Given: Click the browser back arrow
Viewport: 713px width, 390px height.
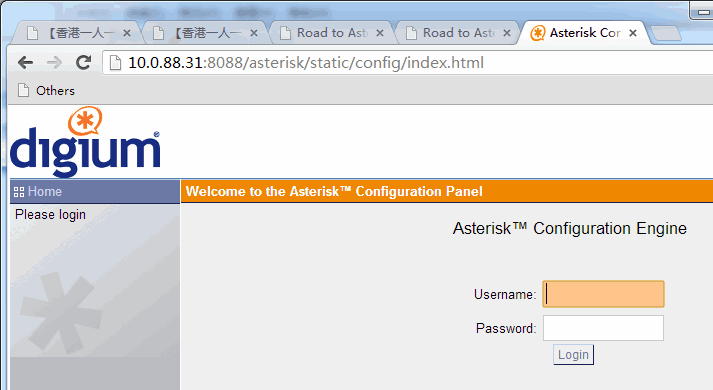Looking at the screenshot, I should click(x=25, y=62).
